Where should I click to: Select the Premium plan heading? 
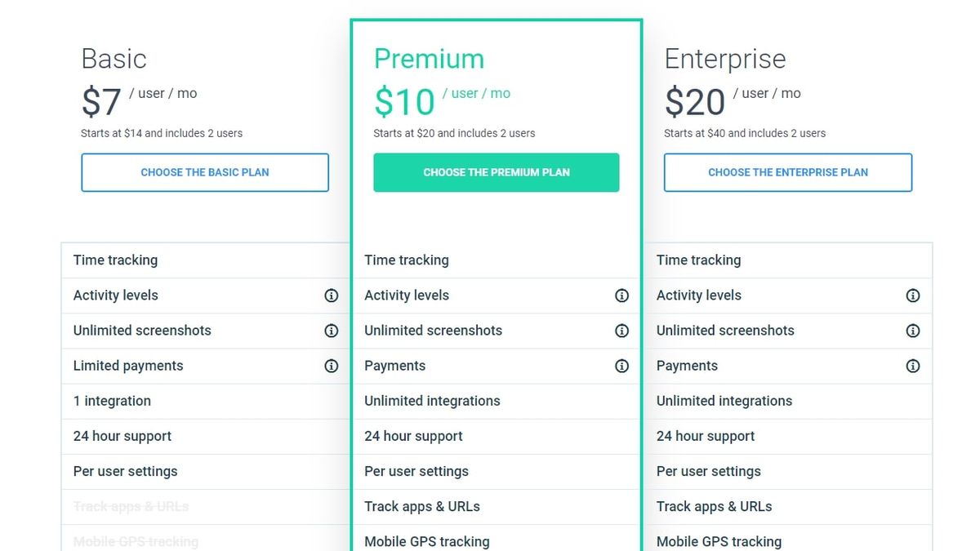point(430,58)
